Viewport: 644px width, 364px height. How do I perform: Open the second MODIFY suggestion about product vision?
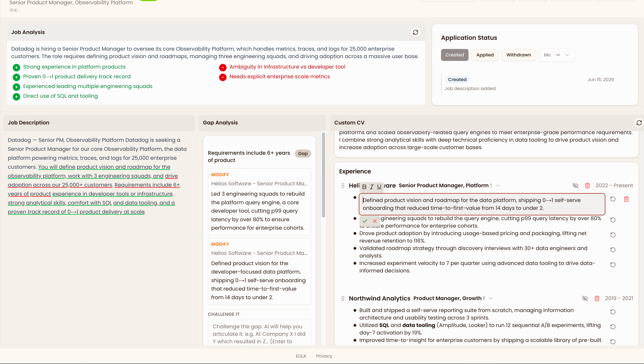(259, 272)
